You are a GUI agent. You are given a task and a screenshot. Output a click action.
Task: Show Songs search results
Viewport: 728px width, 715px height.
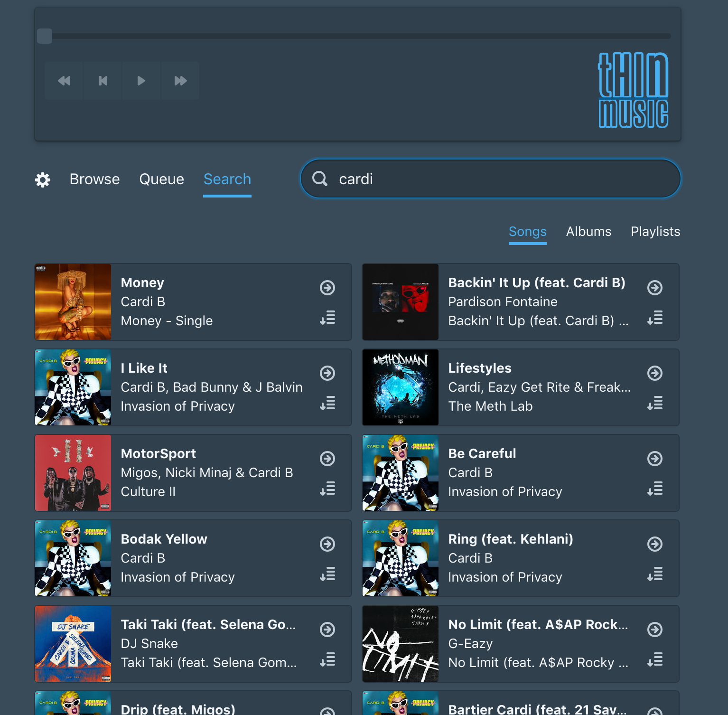click(528, 232)
